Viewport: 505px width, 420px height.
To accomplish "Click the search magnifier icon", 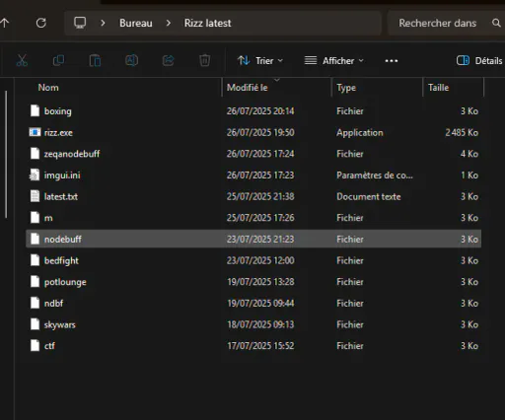I will [496, 23].
